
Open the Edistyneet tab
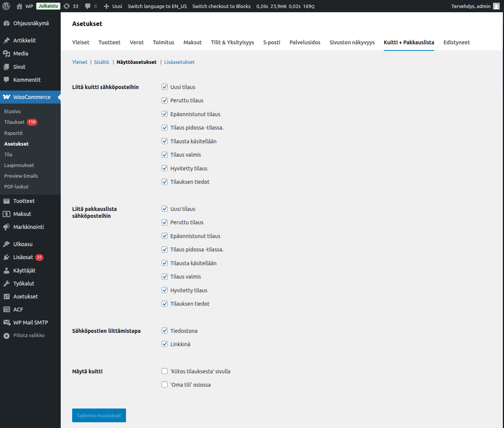click(x=456, y=42)
